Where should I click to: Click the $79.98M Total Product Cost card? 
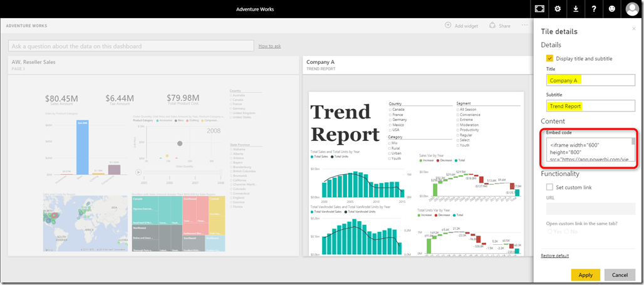pyautogui.click(x=183, y=100)
